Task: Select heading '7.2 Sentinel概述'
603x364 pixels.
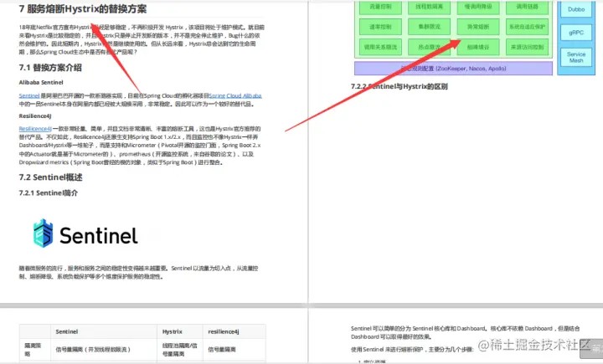Action: [51, 177]
